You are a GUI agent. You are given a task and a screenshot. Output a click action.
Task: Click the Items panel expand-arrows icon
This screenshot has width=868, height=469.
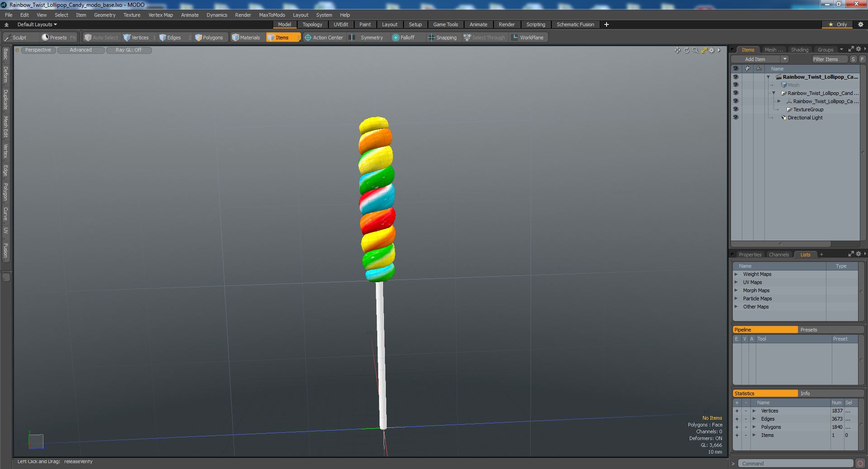(851, 49)
